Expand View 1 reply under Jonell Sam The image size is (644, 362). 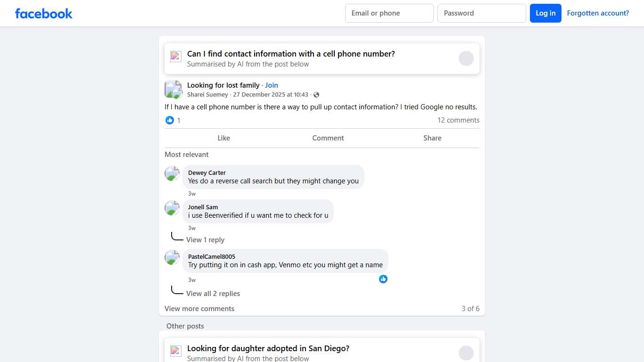coord(205,240)
